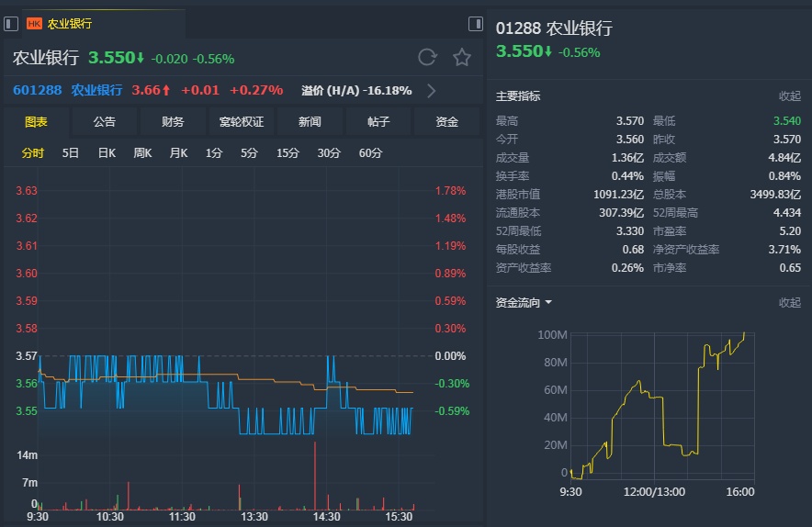
Task: Click the A-share price 3.66
Action: coord(151,91)
